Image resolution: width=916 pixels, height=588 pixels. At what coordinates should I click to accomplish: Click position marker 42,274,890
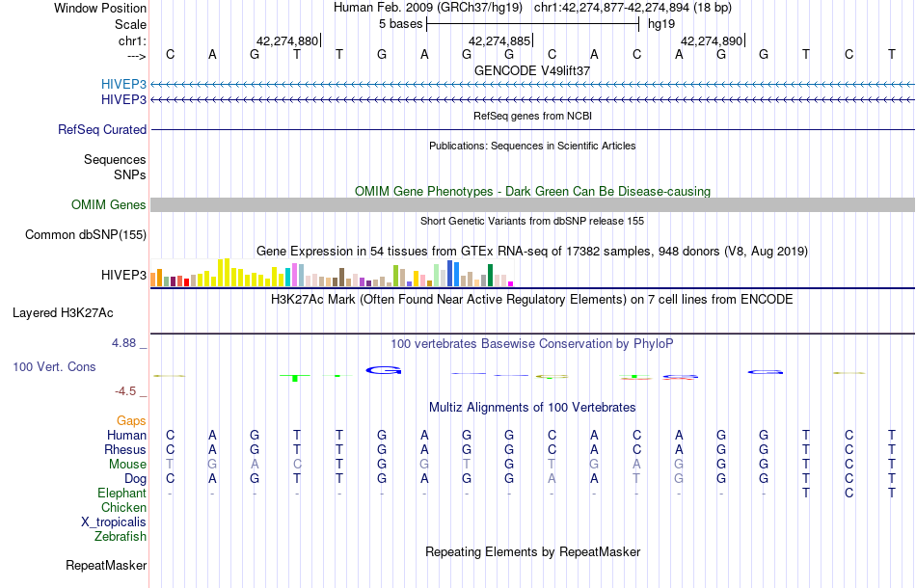click(712, 40)
